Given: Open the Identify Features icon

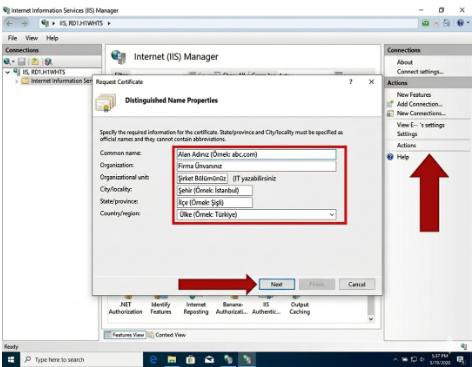Looking at the screenshot, I should (x=161, y=306).
